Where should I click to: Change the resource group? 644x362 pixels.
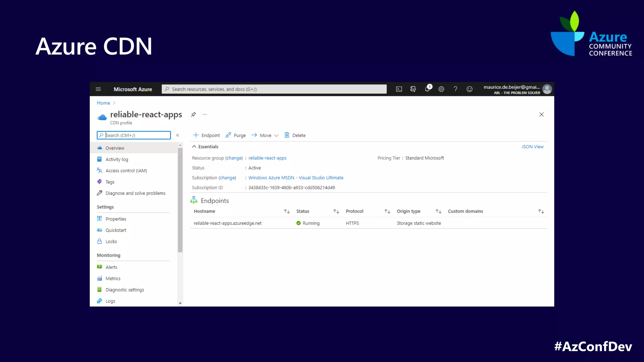pos(234,158)
